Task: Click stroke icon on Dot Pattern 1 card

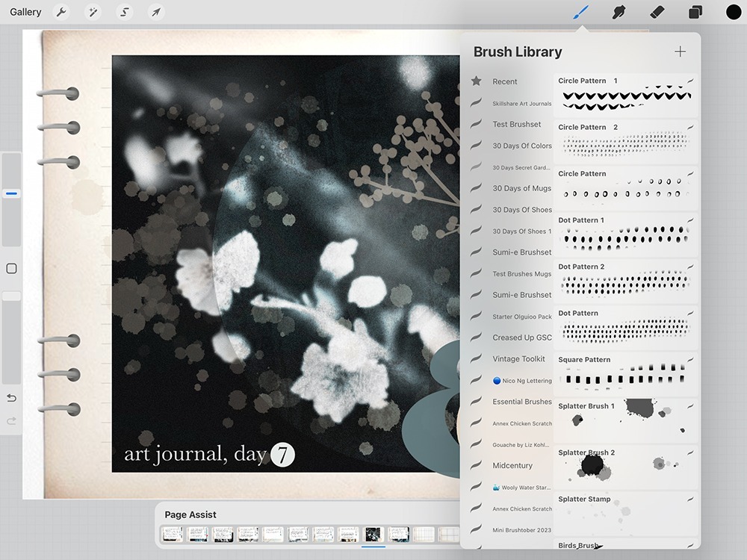Action: (x=690, y=220)
